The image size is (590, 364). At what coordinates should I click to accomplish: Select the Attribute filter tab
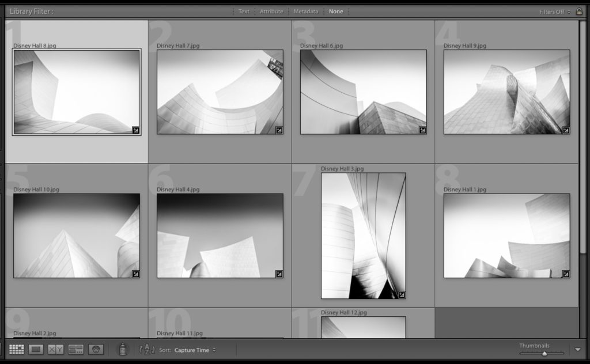point(271,12)
